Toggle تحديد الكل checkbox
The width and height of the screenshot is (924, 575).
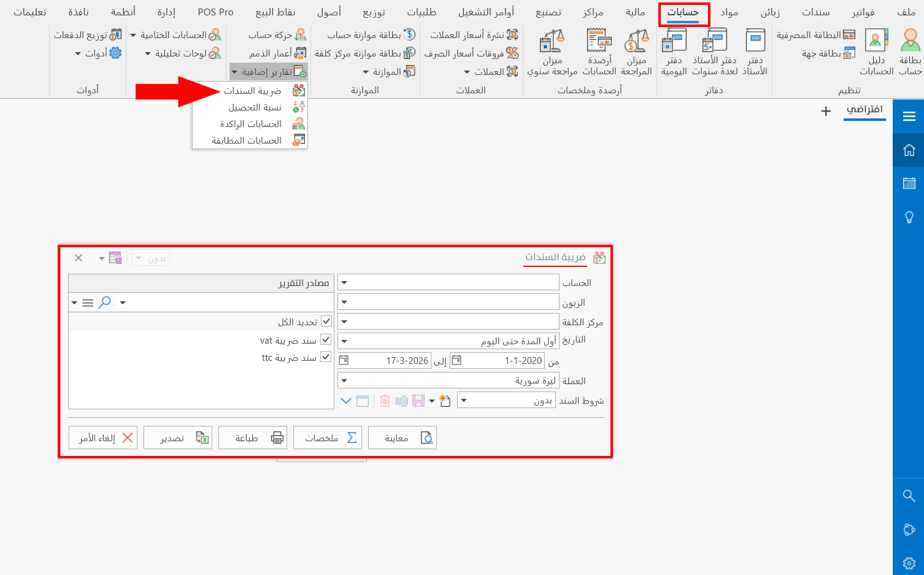pyautogui.click(x=326, y=321)
